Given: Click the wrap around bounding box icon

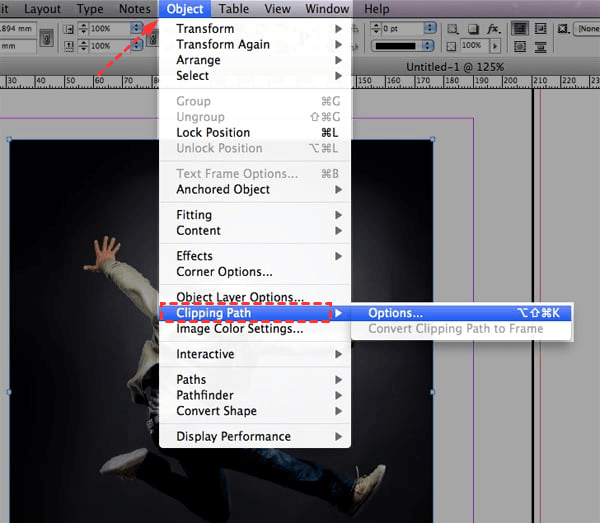Looking at the screenshot, I should click(x=541, y=29).
